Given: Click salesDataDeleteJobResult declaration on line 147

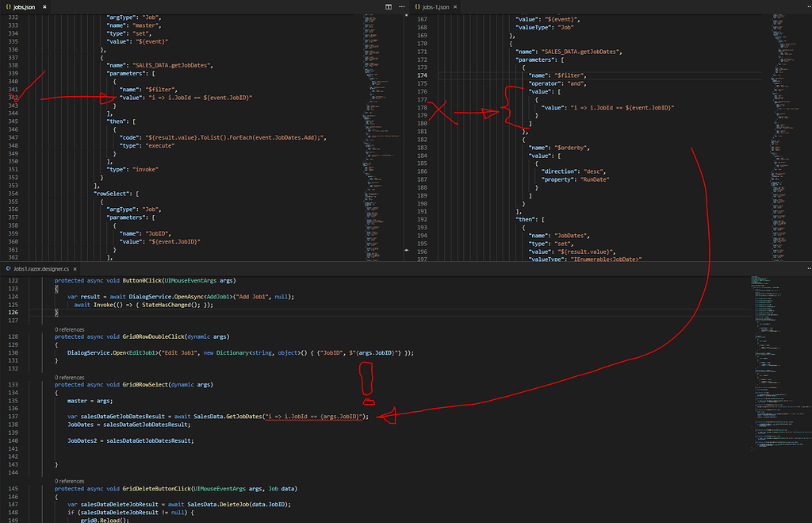Looking at the screenshot, I should 120,504.
